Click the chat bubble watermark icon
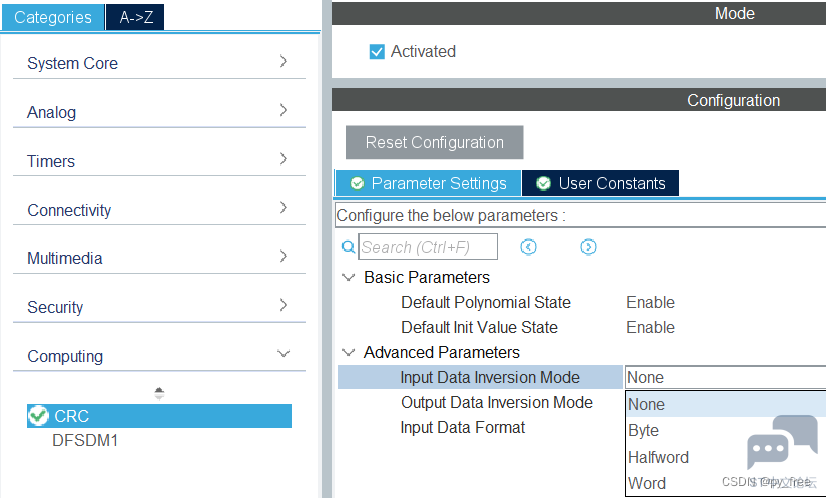The image size is (826, 498). click(782, 442)
